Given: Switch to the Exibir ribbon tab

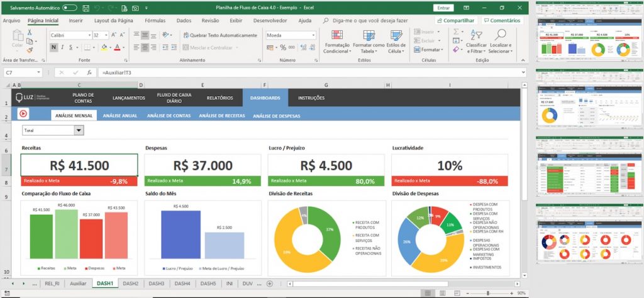Looking at the screenshot, I should pos(236,21).
